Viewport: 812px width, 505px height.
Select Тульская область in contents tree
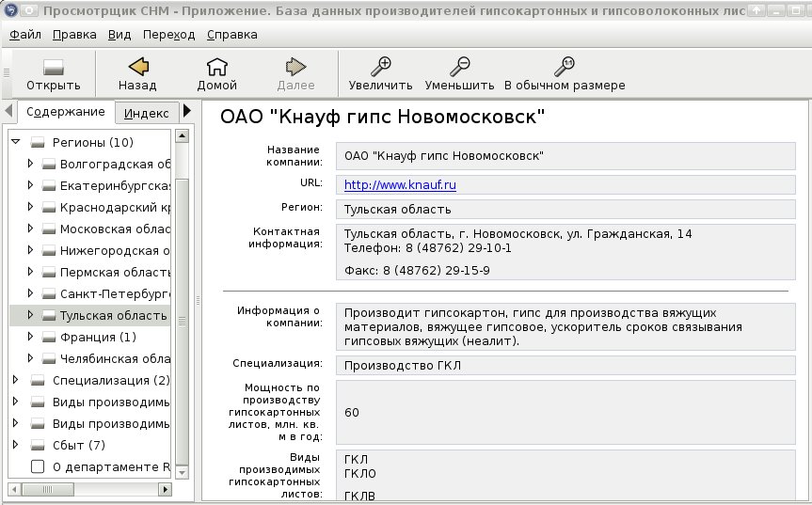(114, 316)
